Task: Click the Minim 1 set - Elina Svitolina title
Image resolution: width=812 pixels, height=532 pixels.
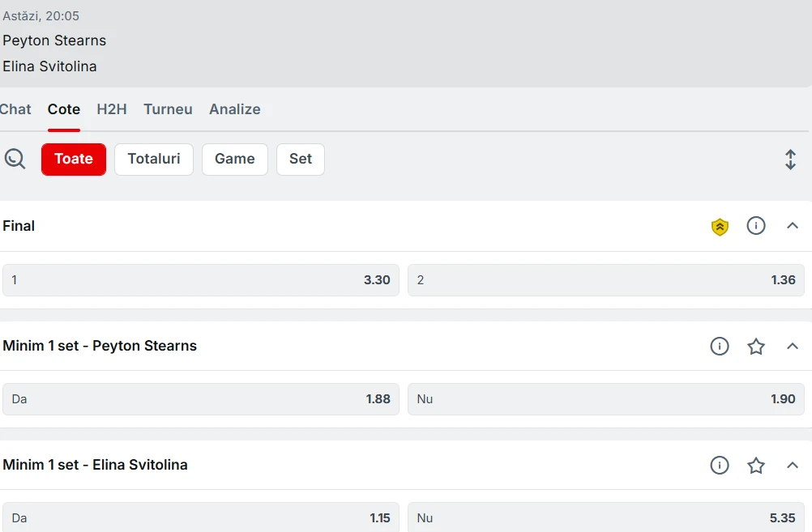Action: click(x=95, y=465)
